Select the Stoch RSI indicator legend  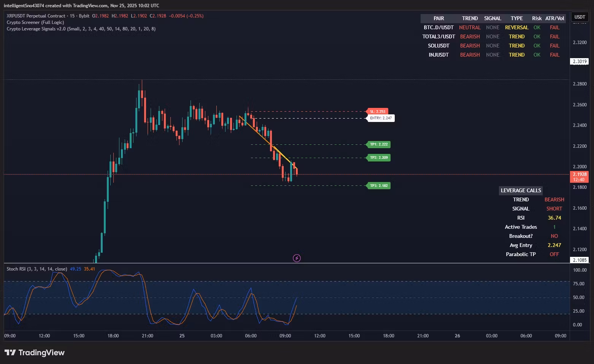coord(37,269)
